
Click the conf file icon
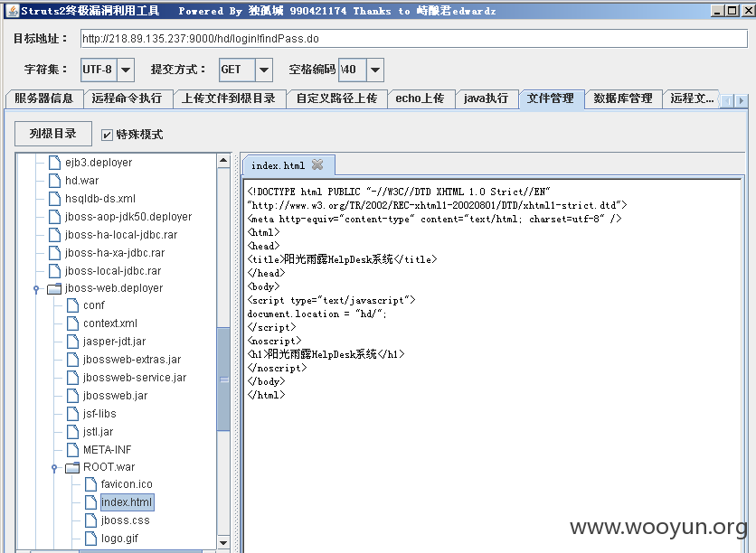73,305
